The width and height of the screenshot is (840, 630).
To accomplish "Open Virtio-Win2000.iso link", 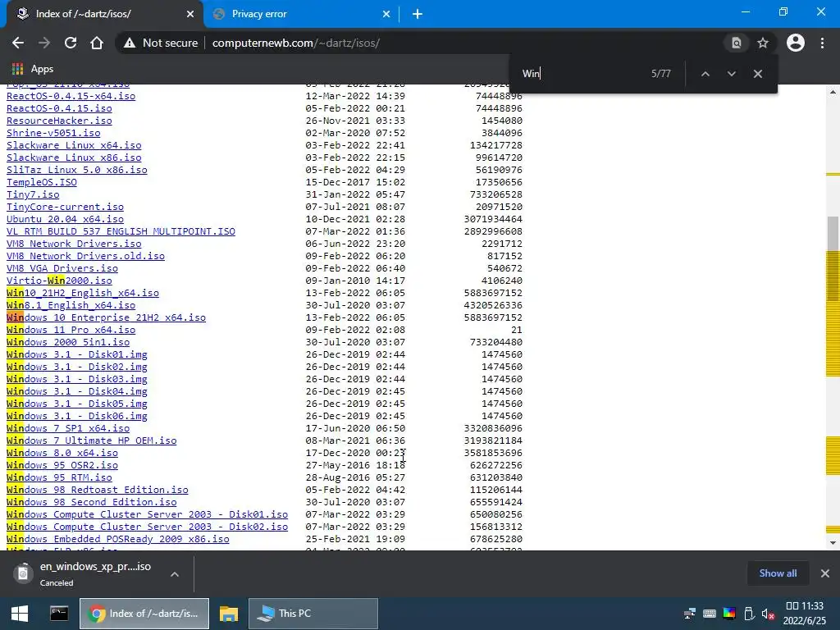I will [59, 281].
